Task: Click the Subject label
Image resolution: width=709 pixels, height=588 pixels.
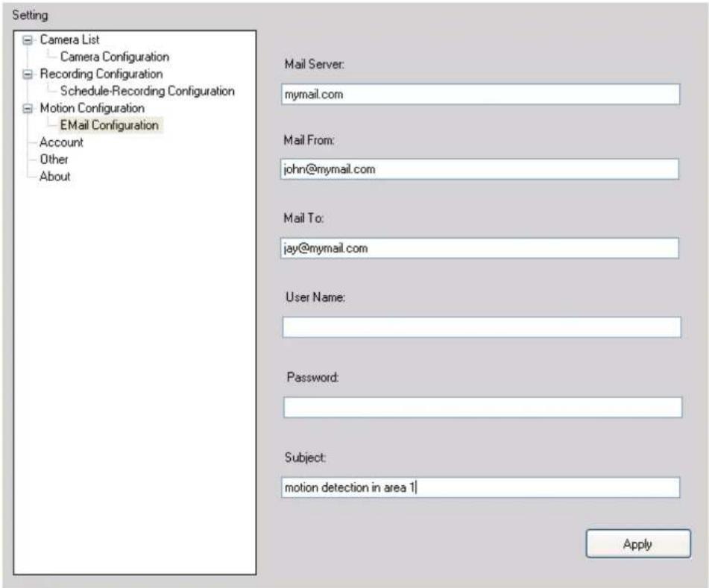Action: click(x=305, y=458)
